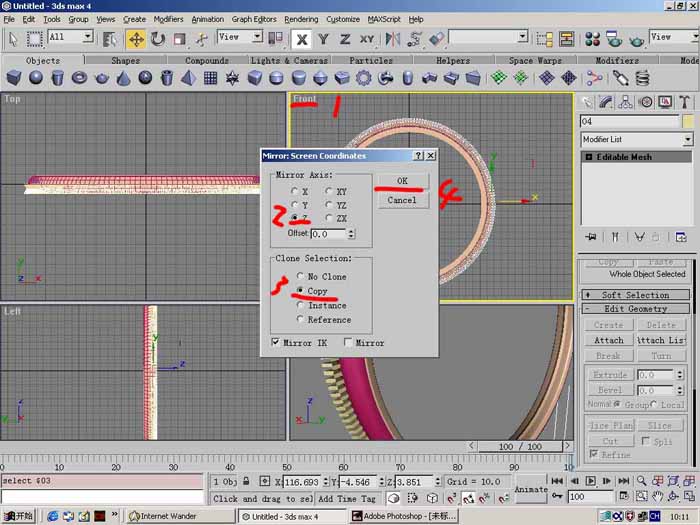
Task: Open the Utilities command panel hammer
Action: (685, 102)
